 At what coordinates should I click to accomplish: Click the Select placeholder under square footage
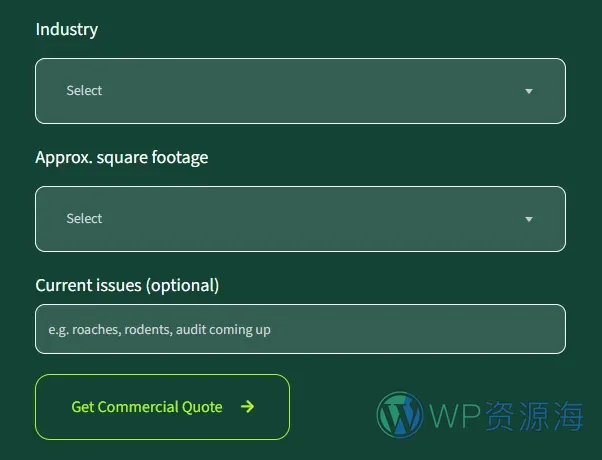tap(84, 218)
